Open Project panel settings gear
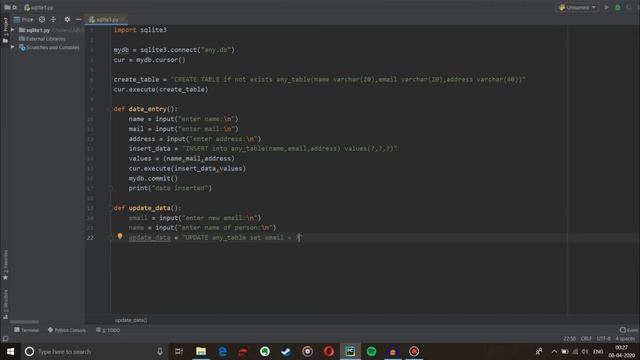Image resolution: width=640 pixels, height=360 pixels. (67, 19)
